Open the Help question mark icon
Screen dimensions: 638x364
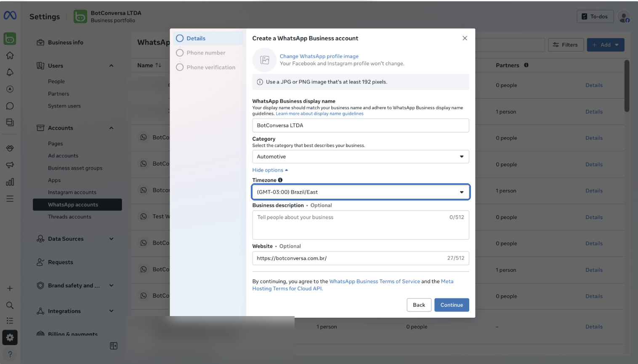click(10, 354)
